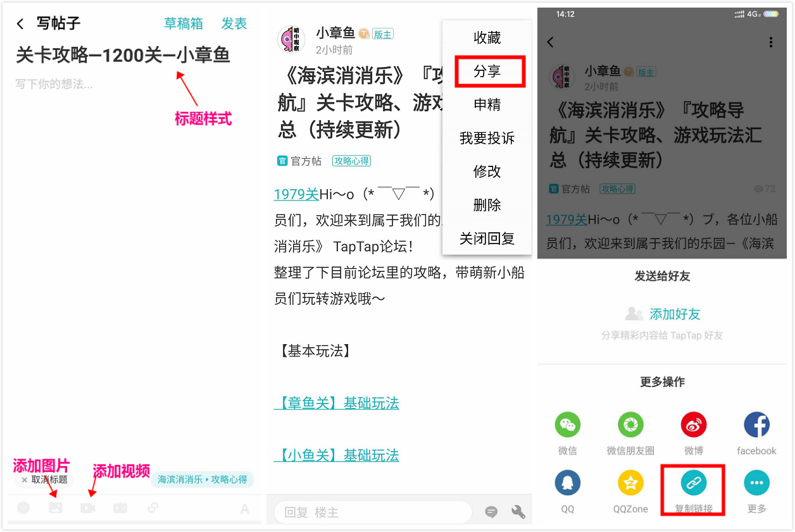795x532 pixels.
Task: Open emoji picker in post editor toolbar
Action: coord(23,507)
